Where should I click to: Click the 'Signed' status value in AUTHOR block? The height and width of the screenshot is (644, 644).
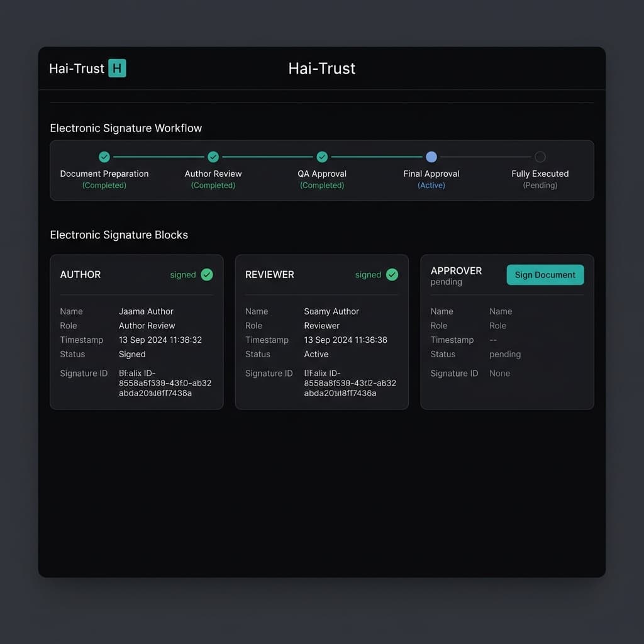(x=132, y=354)
